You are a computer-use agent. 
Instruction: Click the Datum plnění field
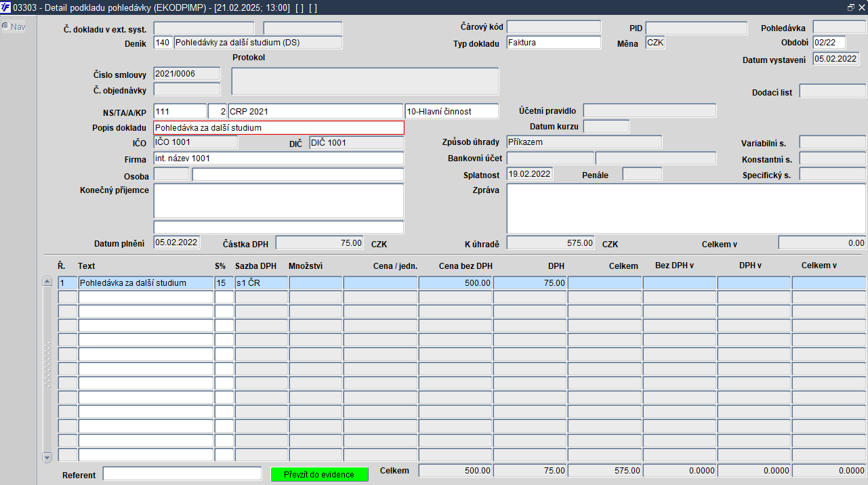(176, 242)
